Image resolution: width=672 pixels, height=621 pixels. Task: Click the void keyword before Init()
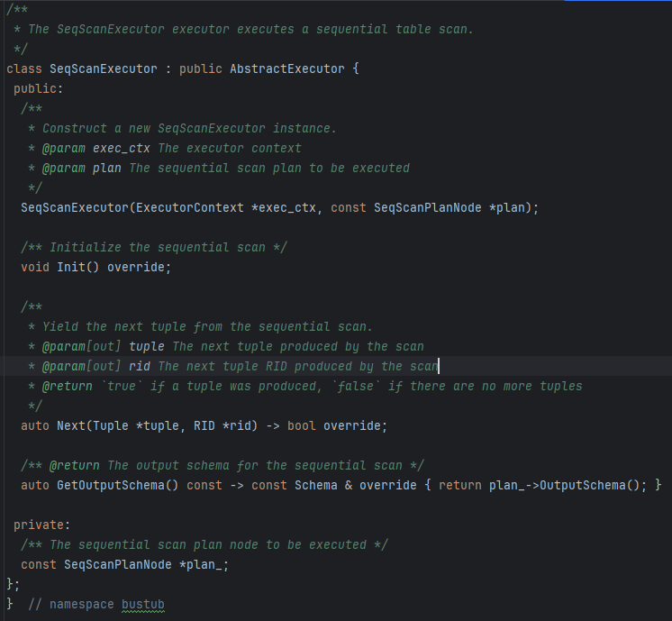(35, 268)
